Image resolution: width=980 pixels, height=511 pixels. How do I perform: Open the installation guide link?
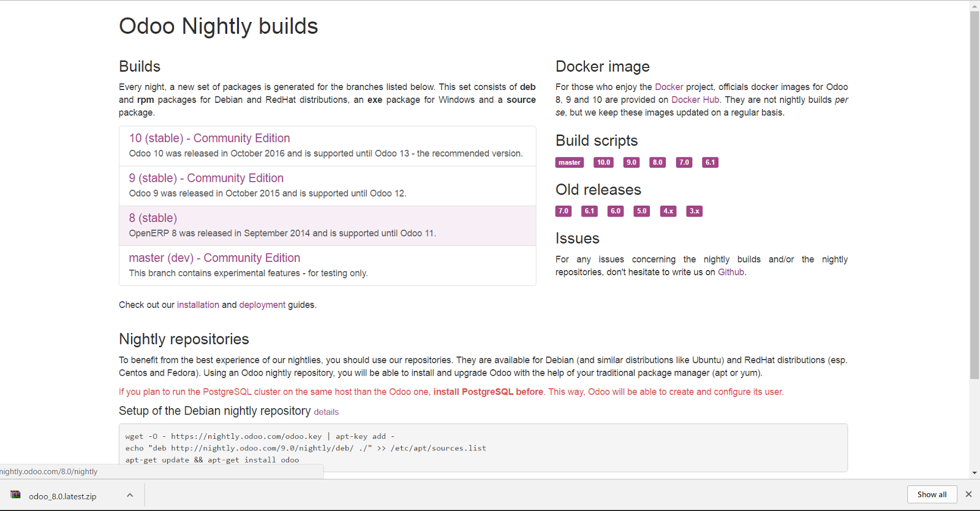[198, 305]
